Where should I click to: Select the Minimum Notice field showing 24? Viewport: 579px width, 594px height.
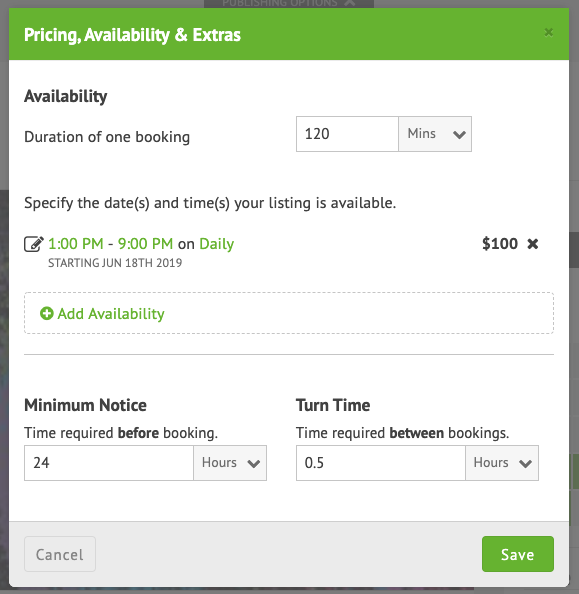click(109, 463)
